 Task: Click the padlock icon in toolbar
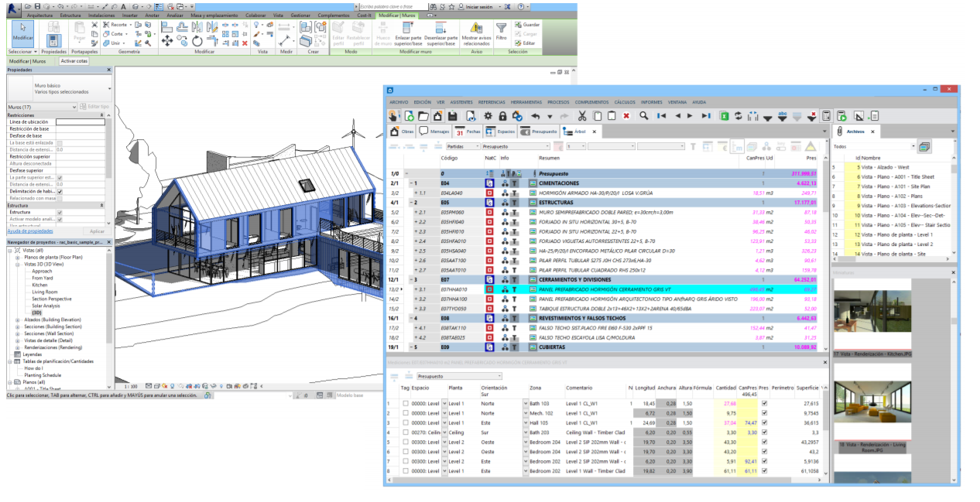[x=502, y=116]
